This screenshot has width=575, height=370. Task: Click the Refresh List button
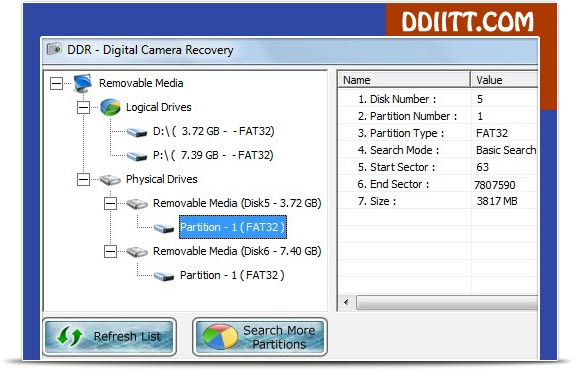[109, 337]
